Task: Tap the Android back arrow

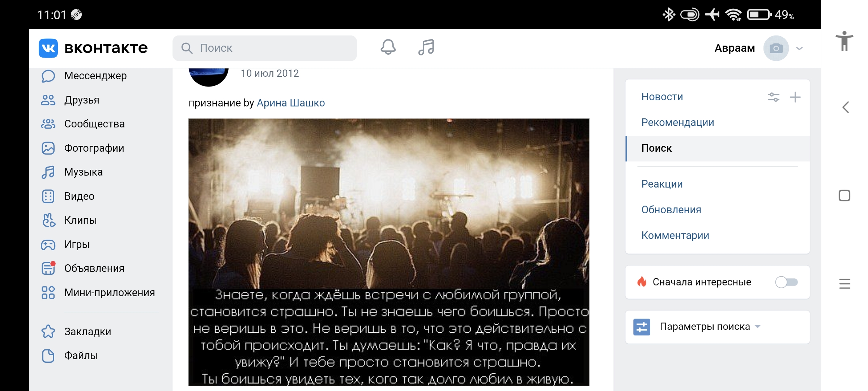Action: (x=845, y=107)
